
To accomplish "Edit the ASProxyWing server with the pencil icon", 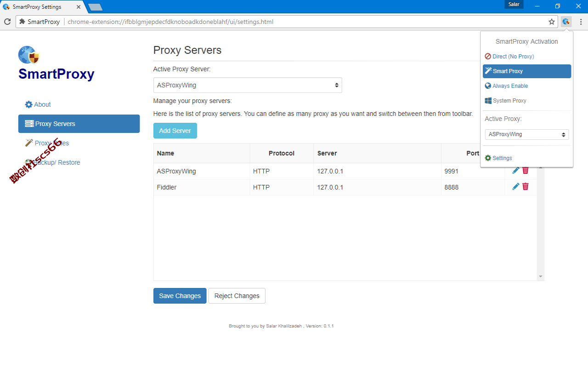I will pos(516,170).
